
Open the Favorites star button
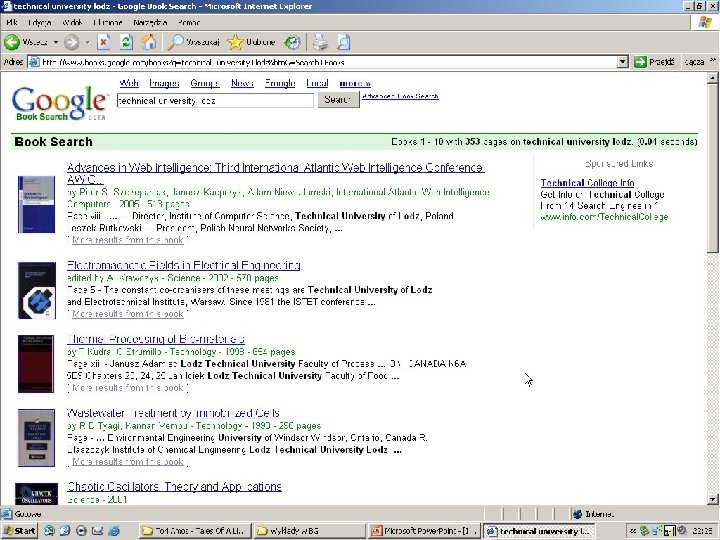[252, 42]
